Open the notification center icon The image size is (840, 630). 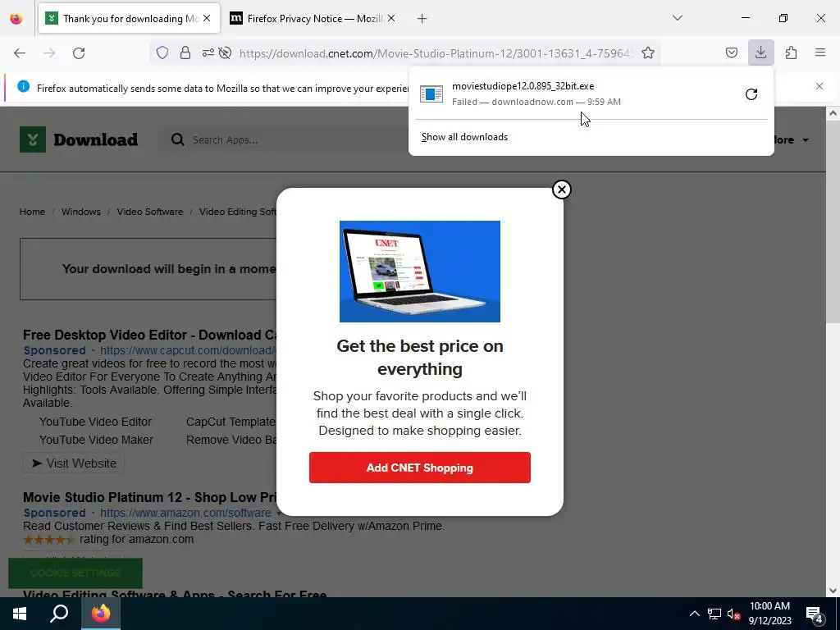[815, 614]
